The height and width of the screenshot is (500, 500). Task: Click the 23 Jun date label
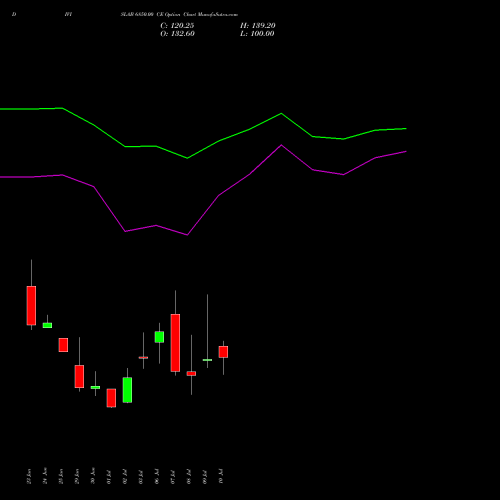[x=29, y=476]
